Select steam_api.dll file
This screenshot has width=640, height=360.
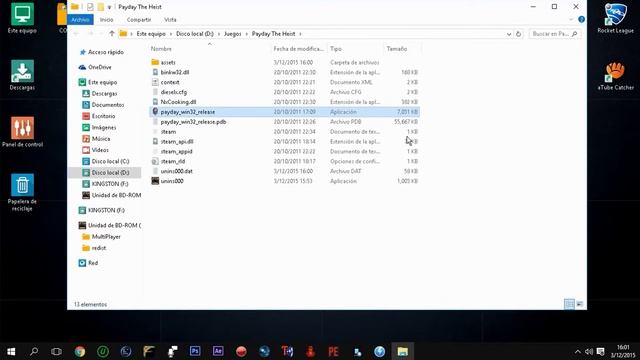pyautogui.click(x=177, y=142)
